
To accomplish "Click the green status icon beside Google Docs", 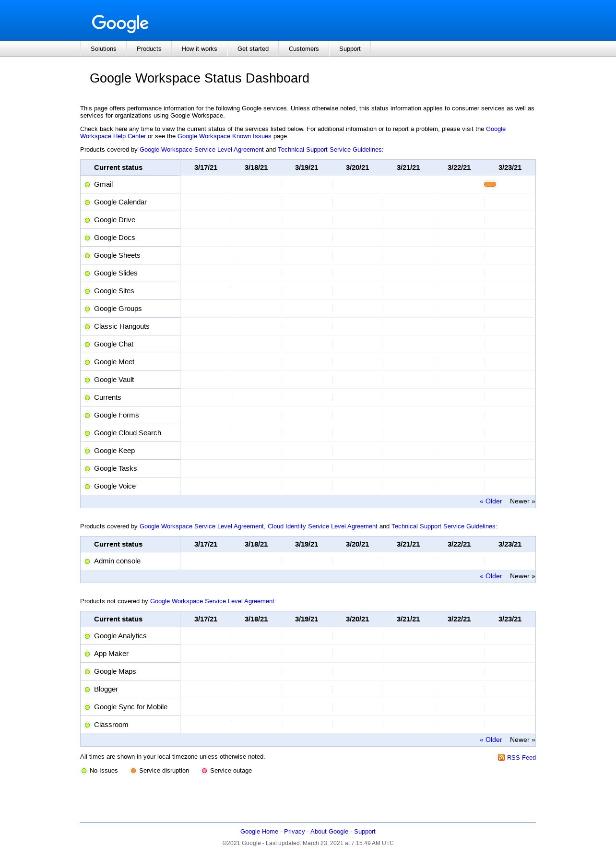I will (x=87, y=238).
